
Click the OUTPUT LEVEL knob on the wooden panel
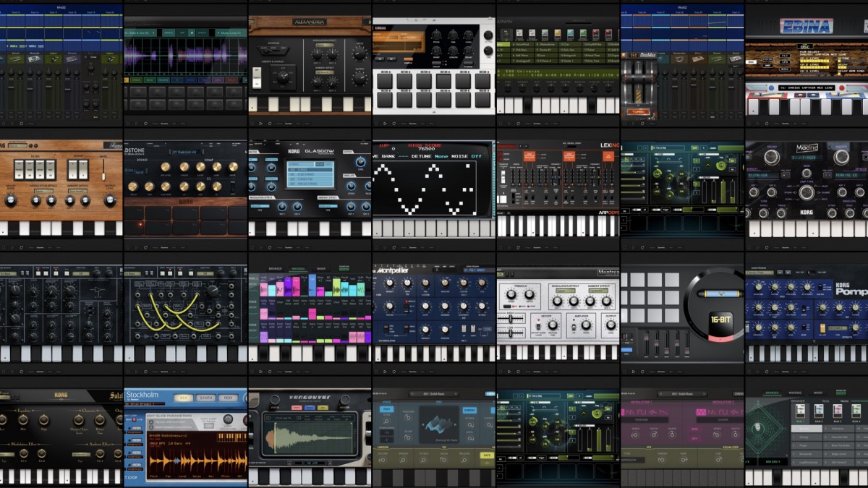coord(110,200)
